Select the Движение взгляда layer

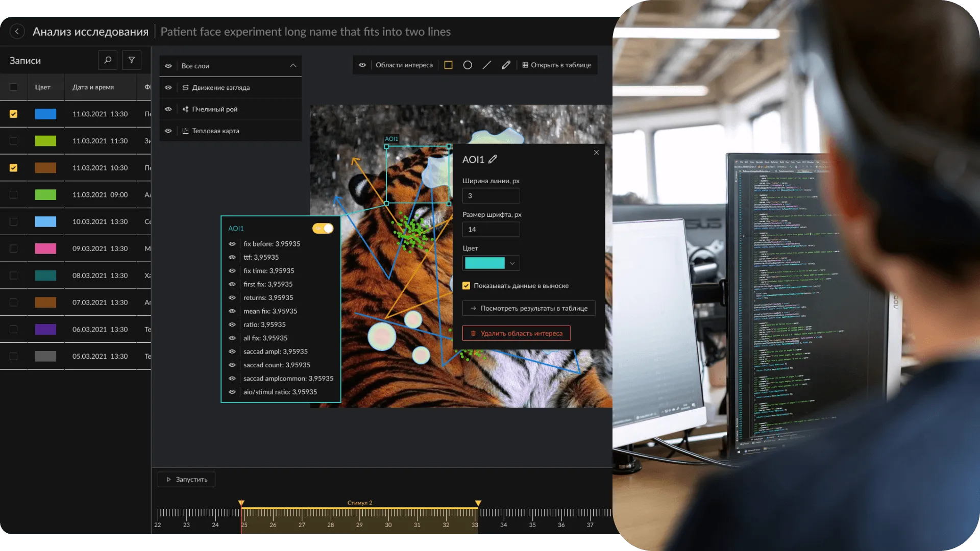[x=220, y=88]
